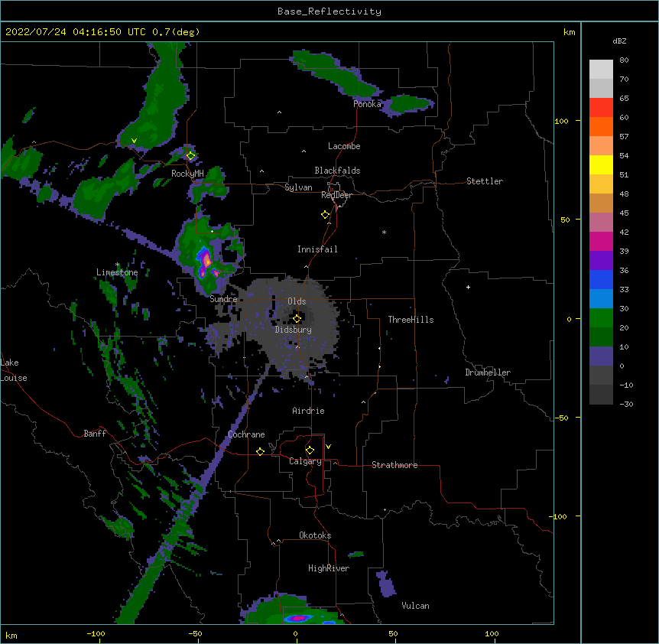
Task: Pick the royal blue 33-36 dBZ swatch
Action: pos(601,279)
